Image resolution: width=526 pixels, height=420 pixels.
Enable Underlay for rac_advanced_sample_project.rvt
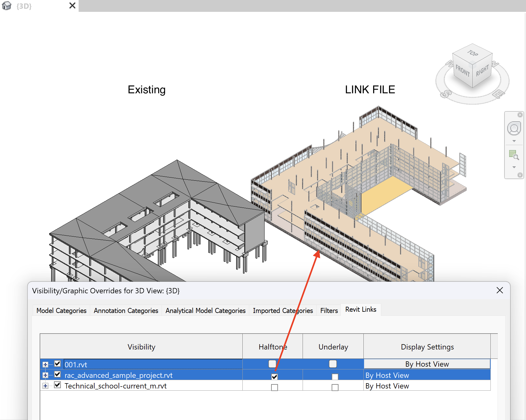335,377
